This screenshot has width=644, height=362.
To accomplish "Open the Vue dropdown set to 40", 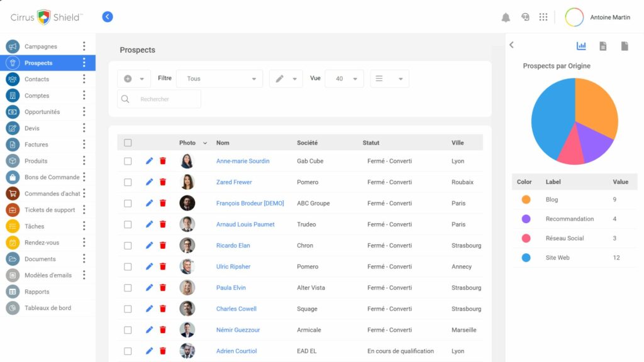I will pos(344,79).
